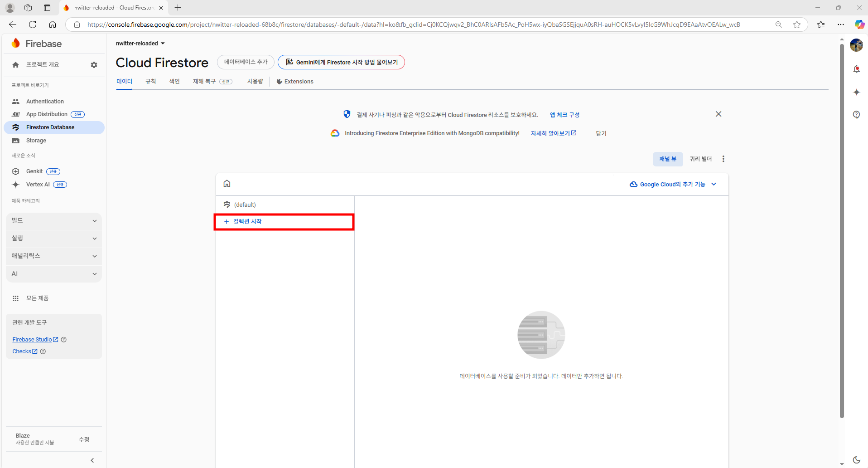Switch to the 규칙 tab
Viewport: 868px width, 468px height.
[x=150, y=82]
